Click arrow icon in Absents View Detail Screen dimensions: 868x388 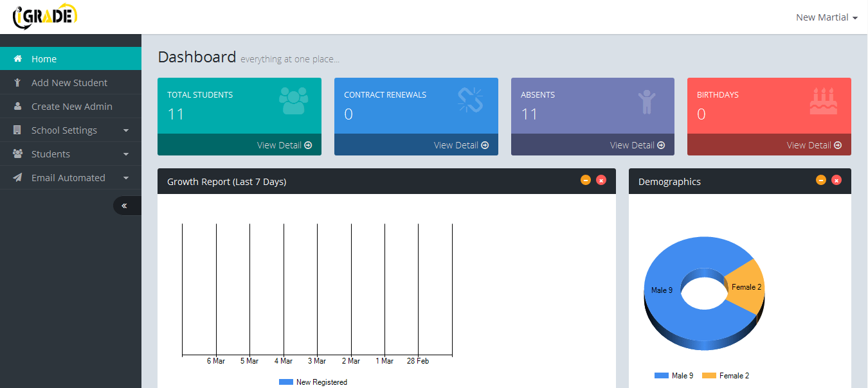click(661, 145)
